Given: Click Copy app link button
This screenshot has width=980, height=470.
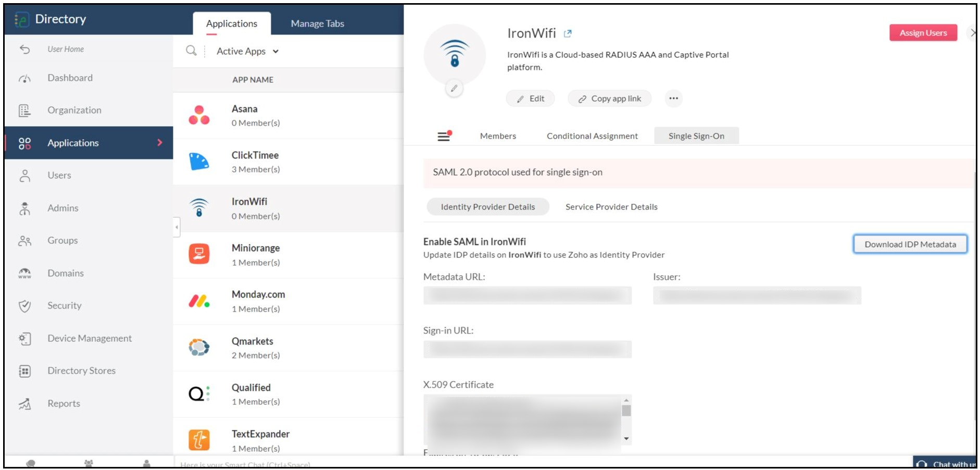Looking at the screenshot, I should (609, 98).
